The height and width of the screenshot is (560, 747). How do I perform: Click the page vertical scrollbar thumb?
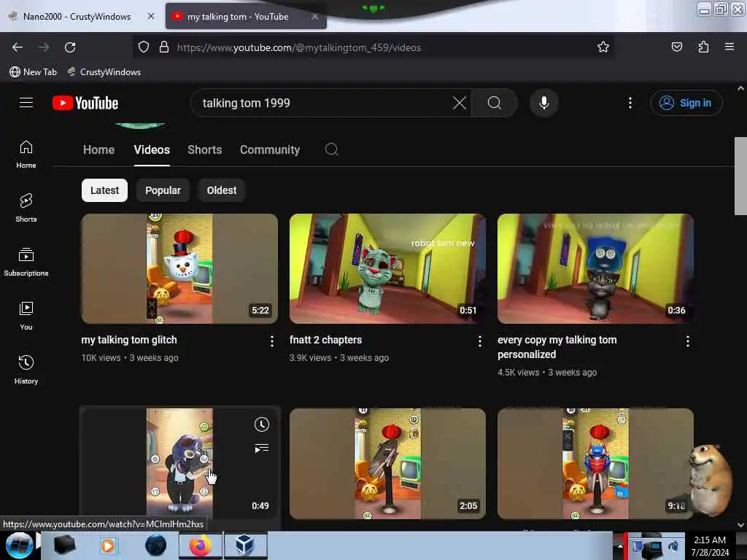pos(740,176)
